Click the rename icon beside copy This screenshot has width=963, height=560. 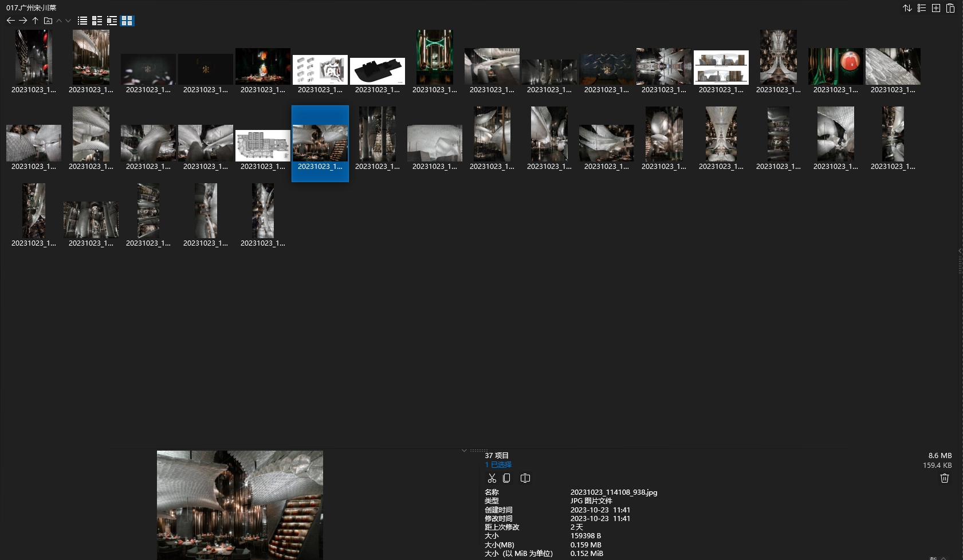coord(525,478)
